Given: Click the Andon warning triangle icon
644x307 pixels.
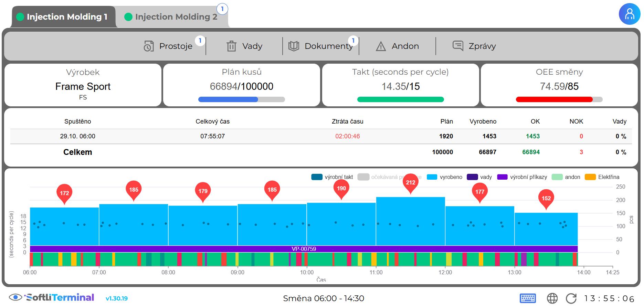Looking at the screenshot, I should tap(381, 46).
